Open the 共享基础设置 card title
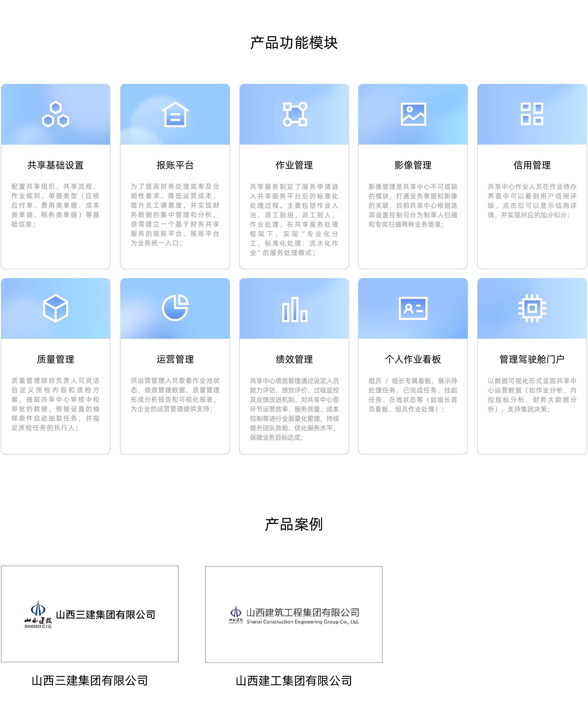Screen dimensions: 588x728 56,165
